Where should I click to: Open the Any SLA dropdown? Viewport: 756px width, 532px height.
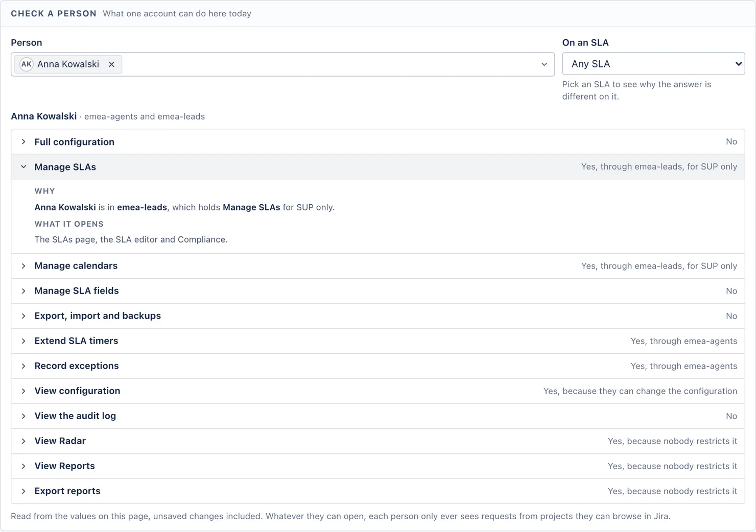click(653, 64)
